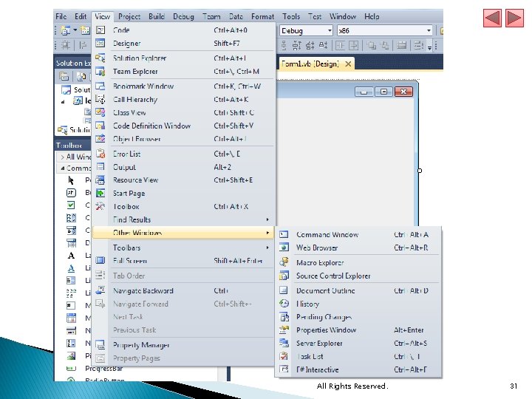This screenshot has height=399, width=532.
Task: Click the Navigate Backward icon
Action: tap(100, 290)
